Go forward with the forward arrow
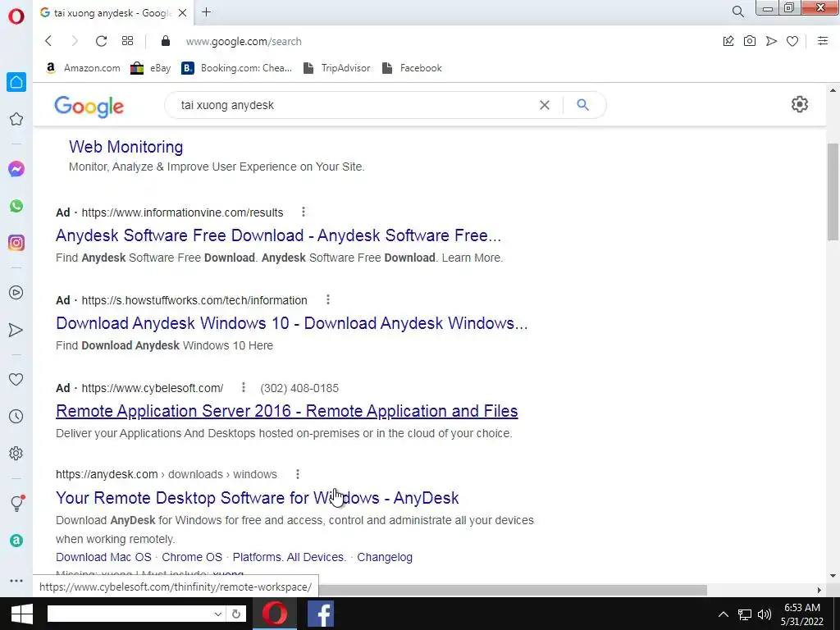This screenshot has width=840, height=630. coord(75,41)
